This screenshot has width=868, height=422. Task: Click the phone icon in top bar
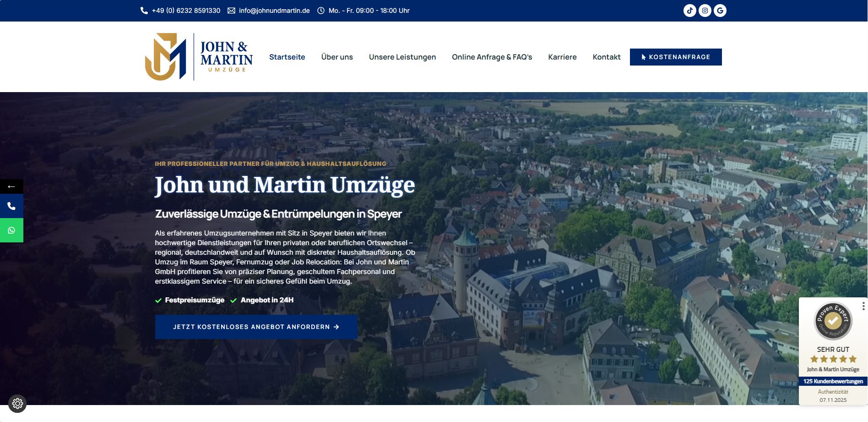pos(144,11)
